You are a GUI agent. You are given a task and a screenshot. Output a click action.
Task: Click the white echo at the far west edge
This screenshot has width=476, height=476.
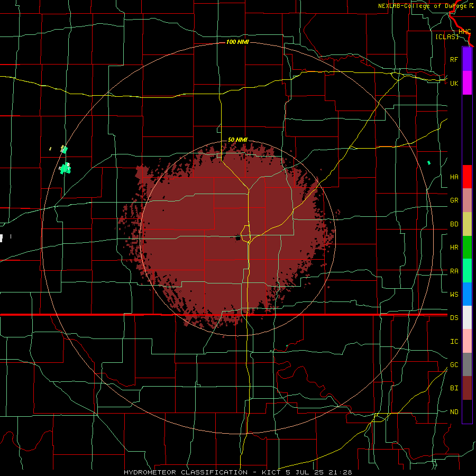(1, 238)
